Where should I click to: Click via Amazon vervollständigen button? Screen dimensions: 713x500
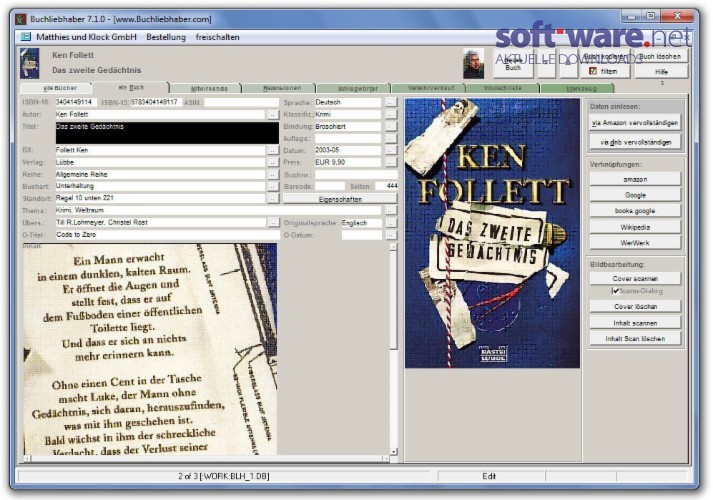pyautogui.click(x=635, y=123)
